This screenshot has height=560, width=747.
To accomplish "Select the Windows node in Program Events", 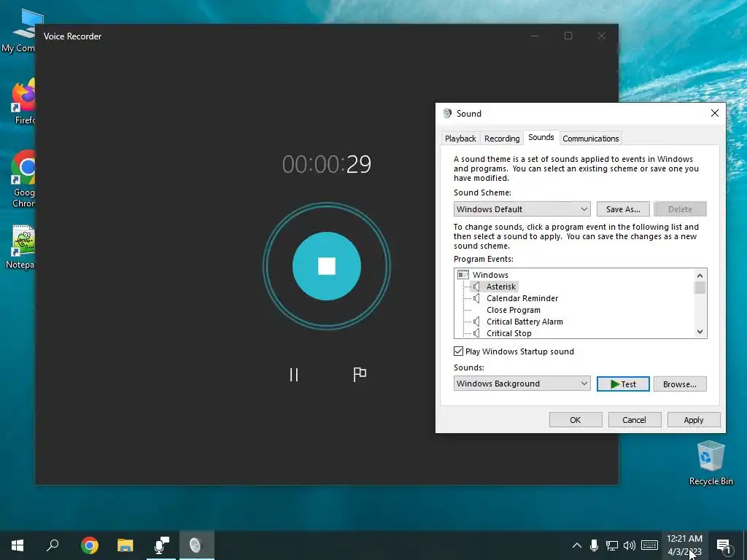I will point(490,275).
